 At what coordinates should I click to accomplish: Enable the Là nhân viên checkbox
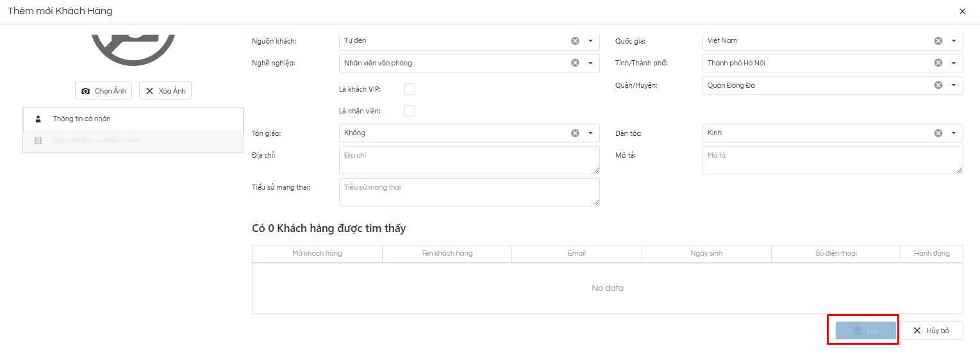[x=410, y=111]
